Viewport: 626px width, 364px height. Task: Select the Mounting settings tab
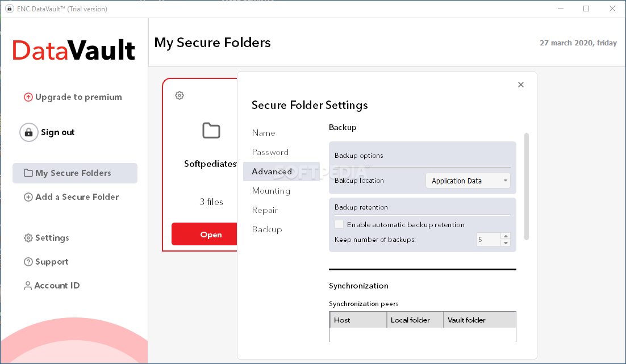tap(271, 191)
